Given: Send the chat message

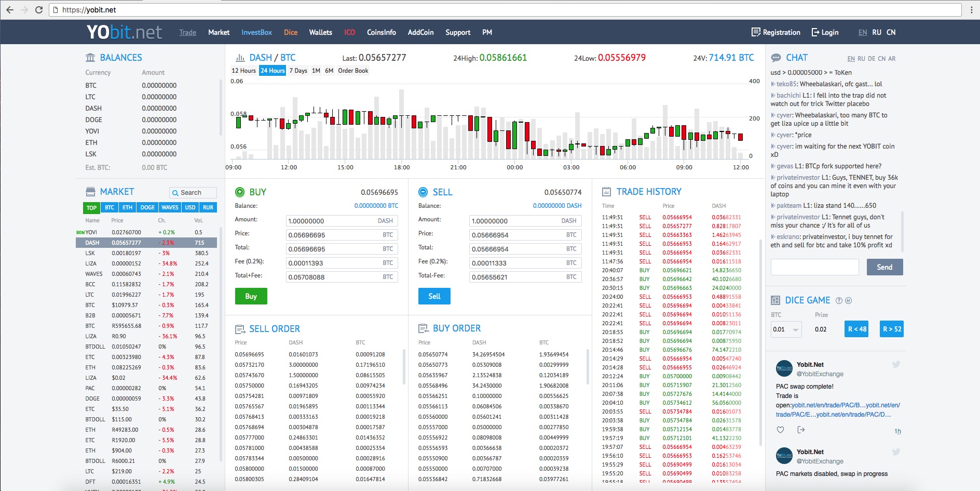Looking at the screenshot, I should tap(884, 267).
